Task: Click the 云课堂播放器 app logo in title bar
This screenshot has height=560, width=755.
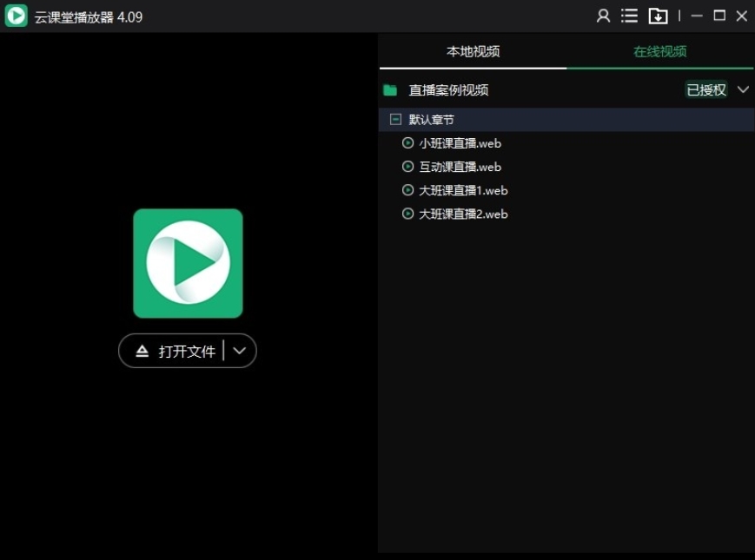Action: point(16,16)
